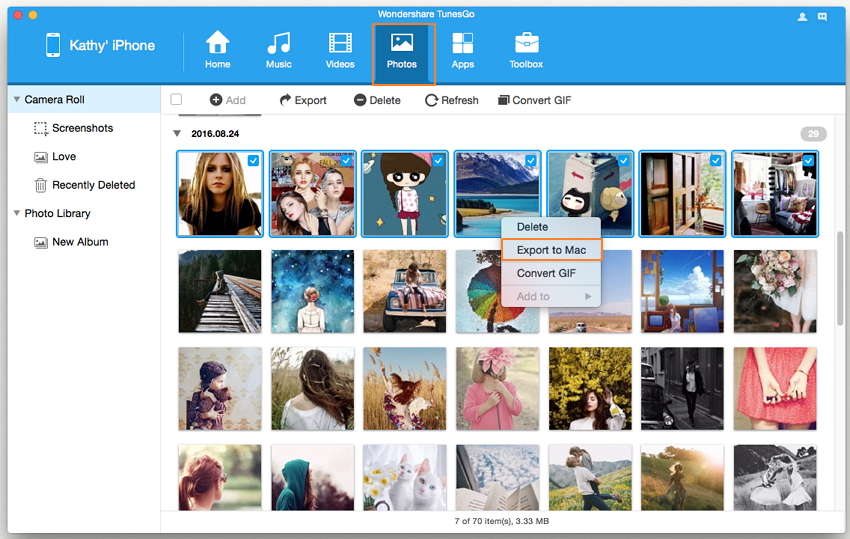Collapse the Camera Roll tree

pos(17,100)
